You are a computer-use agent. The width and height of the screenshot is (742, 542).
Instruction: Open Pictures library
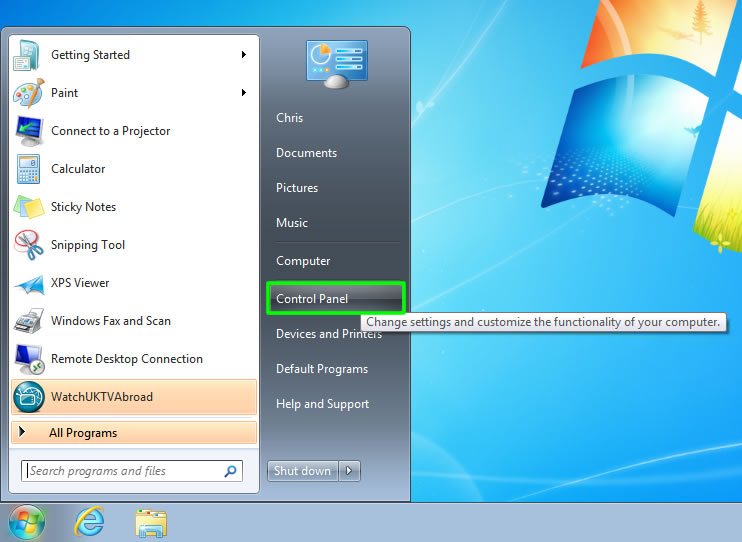tap(297, 188)
